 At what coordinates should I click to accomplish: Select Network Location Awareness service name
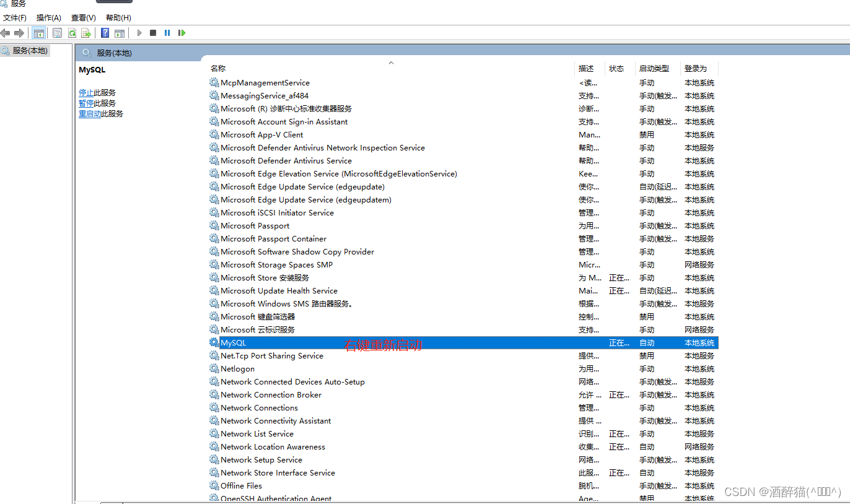point(273,446)
